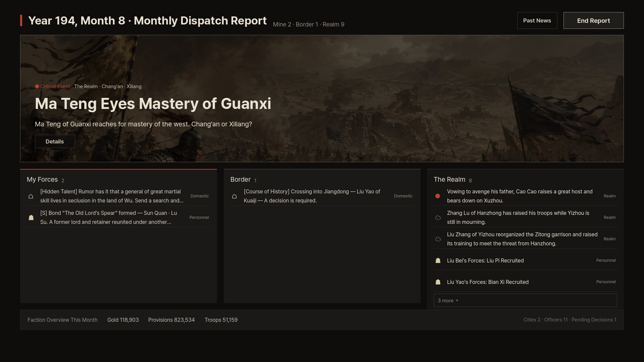644x362 pixels.
Task: Click the Personnel tag on Old Lord's Spear row
Action: pyautogui.click(x=199, y=218)
